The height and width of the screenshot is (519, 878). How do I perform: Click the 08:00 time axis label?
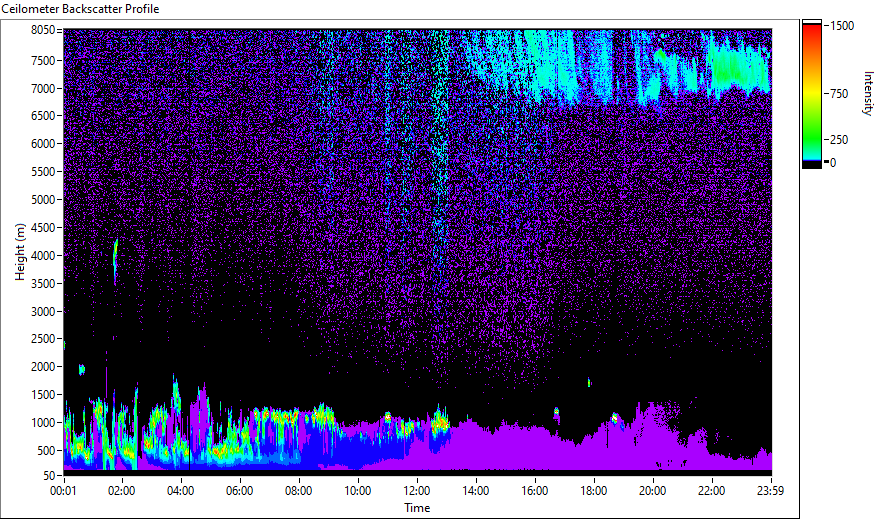click(298, 491)
